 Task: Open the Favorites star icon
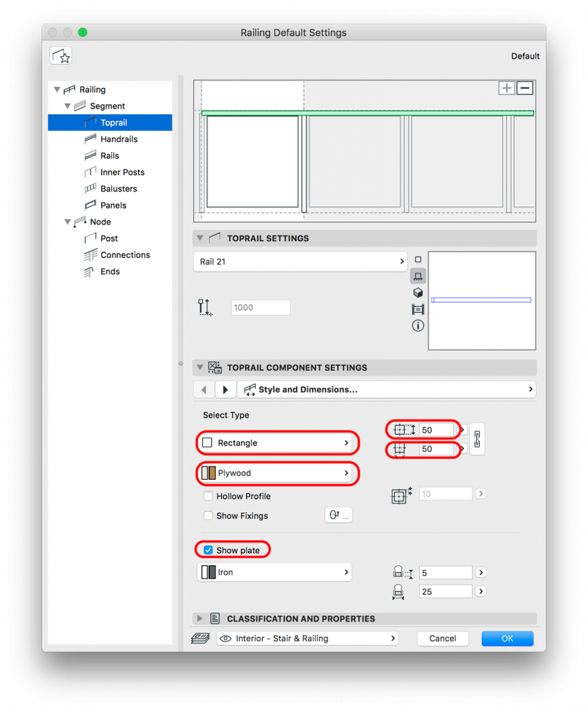click(61, 56)
